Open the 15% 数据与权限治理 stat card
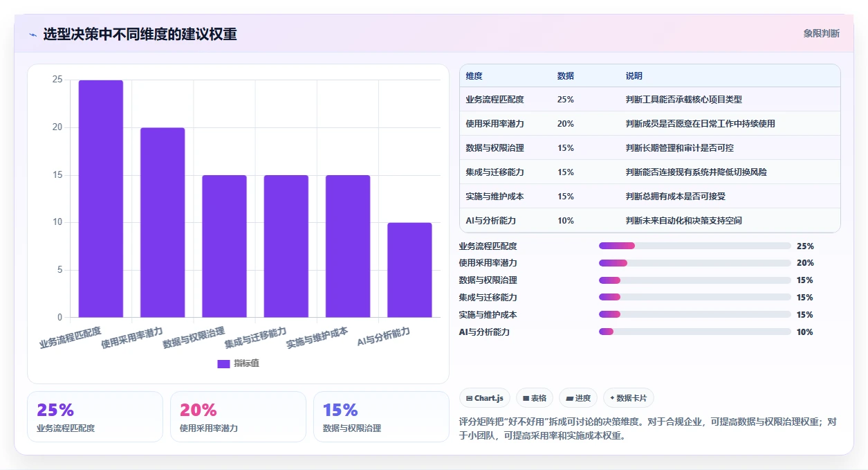 [x=381, y=417]
